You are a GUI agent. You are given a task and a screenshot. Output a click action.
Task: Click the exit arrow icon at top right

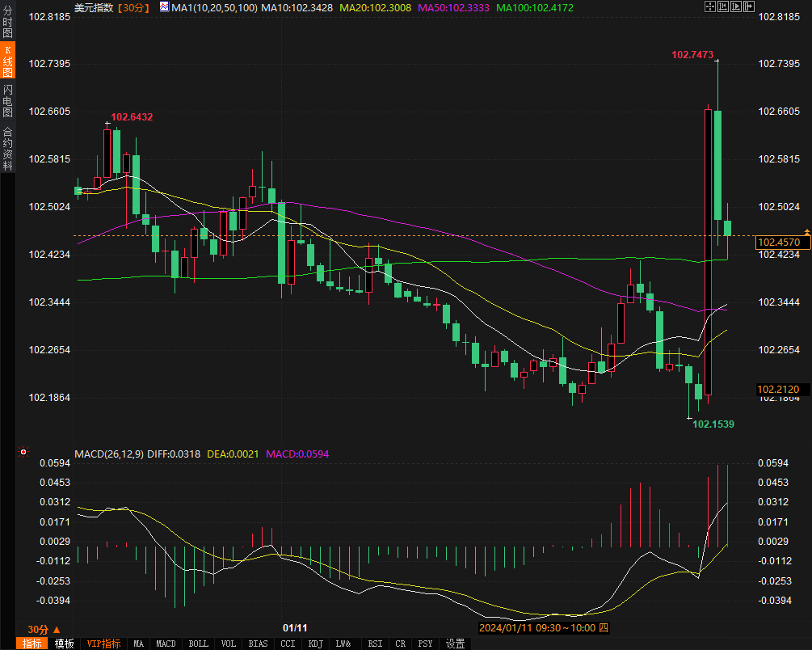[x=750, y=6]
